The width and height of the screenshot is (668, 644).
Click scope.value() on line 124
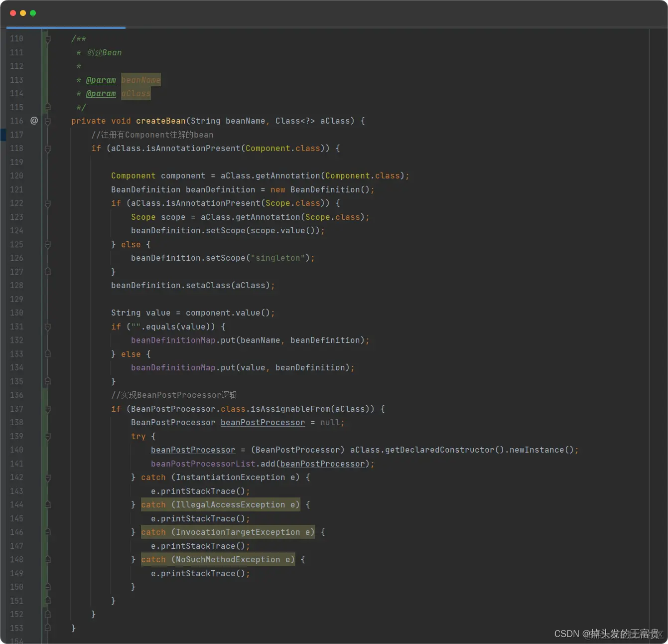[x=283, y=231]
